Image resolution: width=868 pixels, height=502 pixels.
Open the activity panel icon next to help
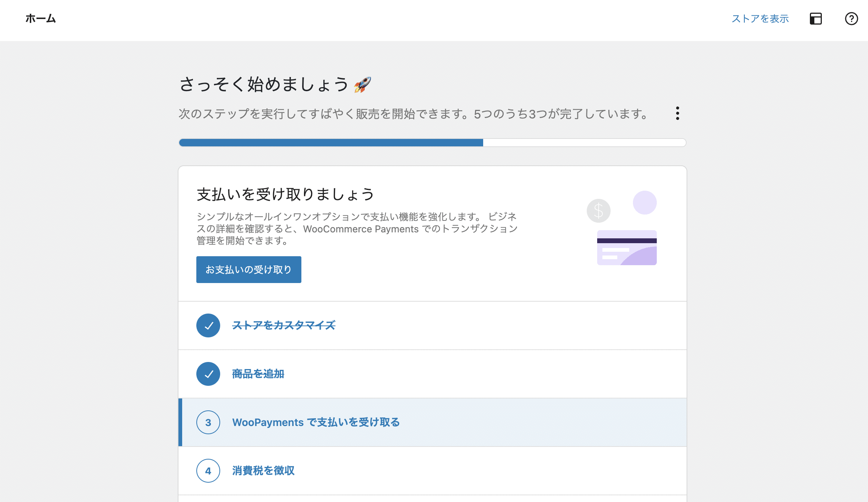pos(815,19)
